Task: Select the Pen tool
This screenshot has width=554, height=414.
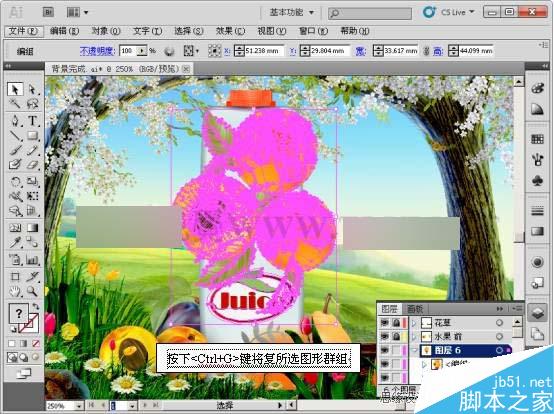Action: pyautogui.click(x=15, y=121)
